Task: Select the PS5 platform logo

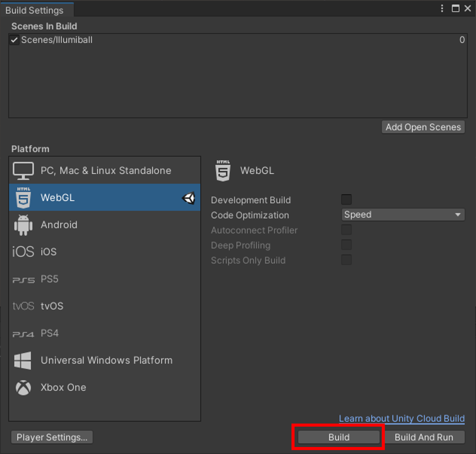Action: (23, 280)
